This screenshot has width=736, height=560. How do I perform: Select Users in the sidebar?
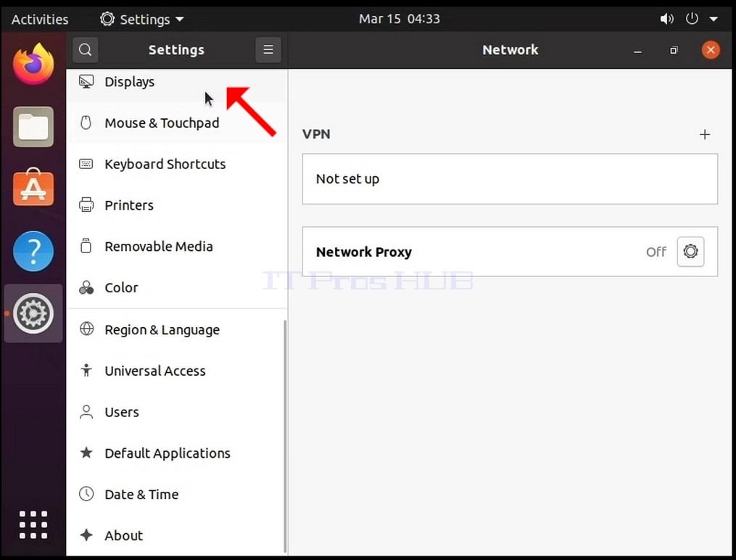[177, 412]
